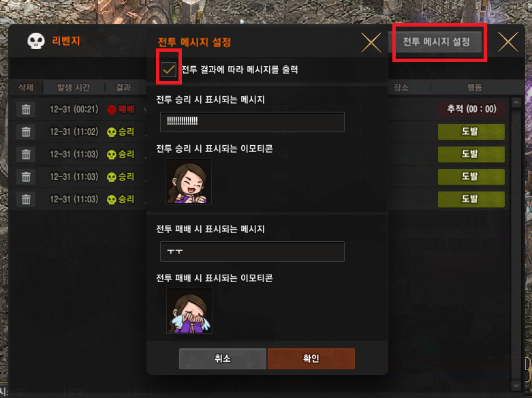
Task: Select the crying defeat emoticon
Action: 189,311
